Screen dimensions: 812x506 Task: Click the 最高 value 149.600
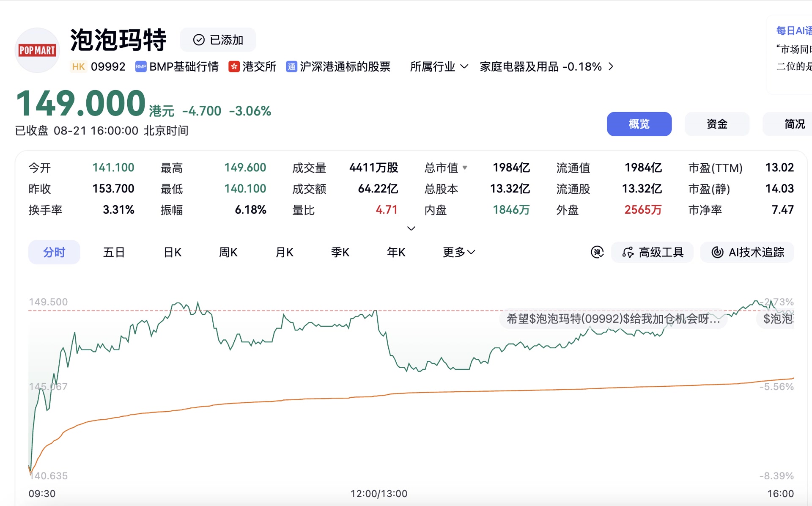(245, 168)
